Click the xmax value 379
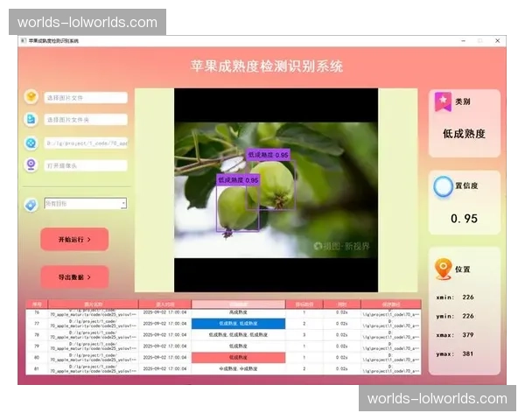525x420 pixels. 468,335
